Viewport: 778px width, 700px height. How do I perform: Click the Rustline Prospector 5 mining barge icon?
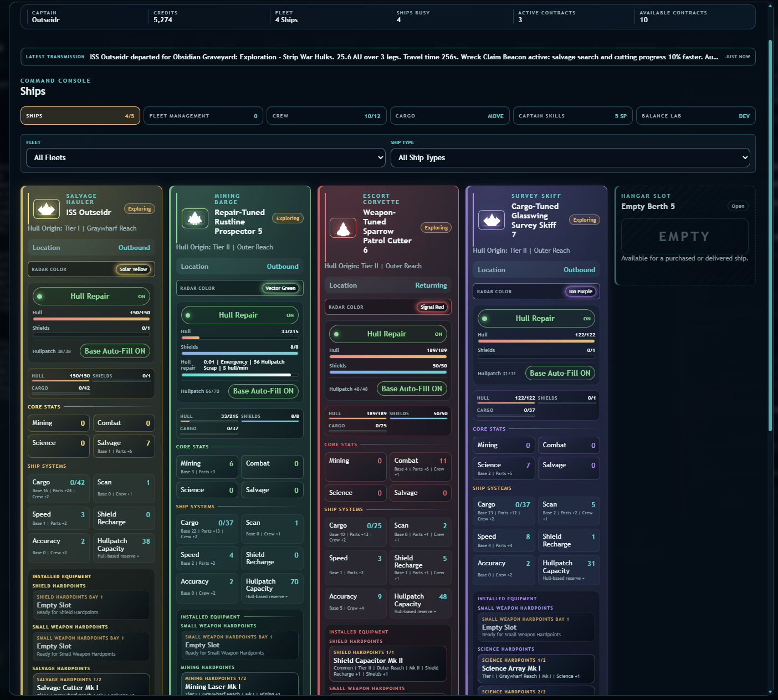pos(195,218)
